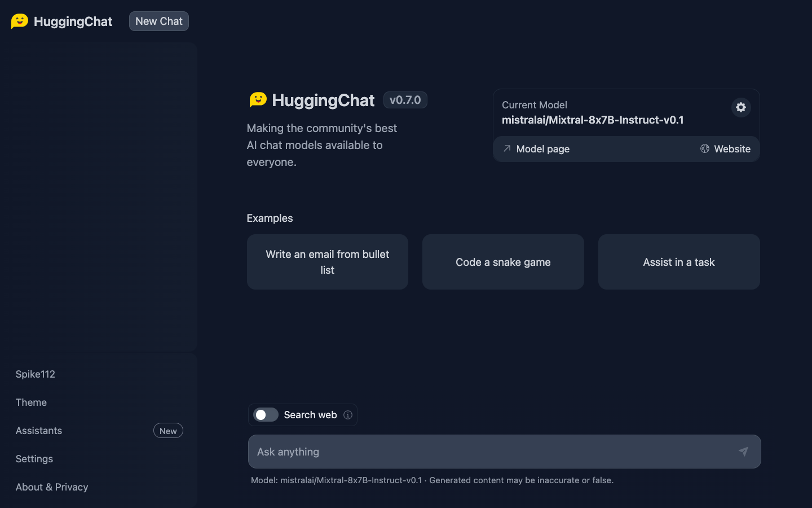Open the Theme selector
Viewport: 812px width, 508px height.
[x=31, y=402]
